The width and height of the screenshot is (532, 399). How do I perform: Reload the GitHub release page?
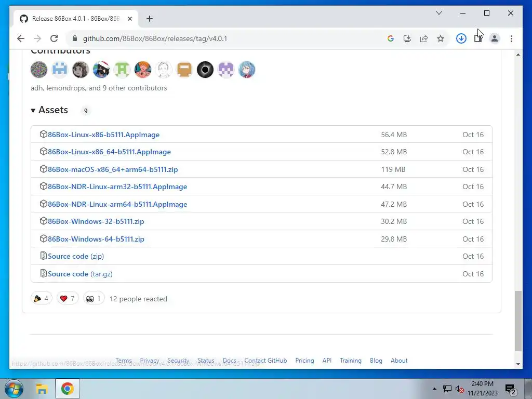[x=54, y=38]
